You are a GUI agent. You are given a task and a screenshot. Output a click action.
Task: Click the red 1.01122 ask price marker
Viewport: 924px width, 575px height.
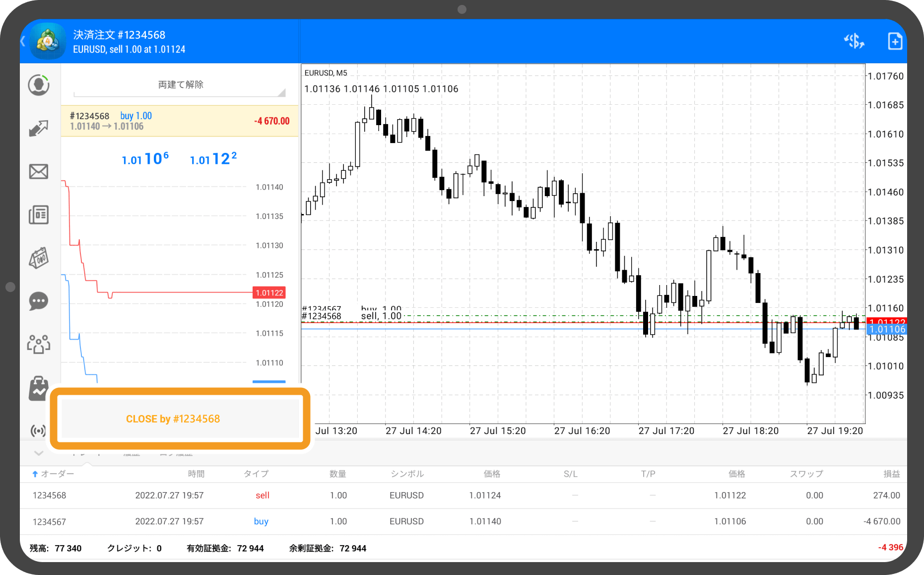269,293
